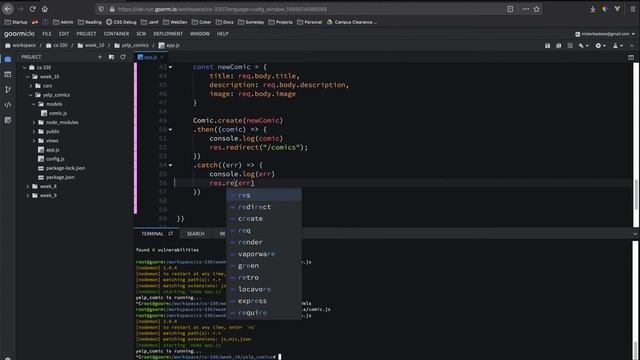The width and height of the screenshot is (640, 360).
Task: Expand the week_8 folder
Action: pyautogui.click(x=28, y=187)
